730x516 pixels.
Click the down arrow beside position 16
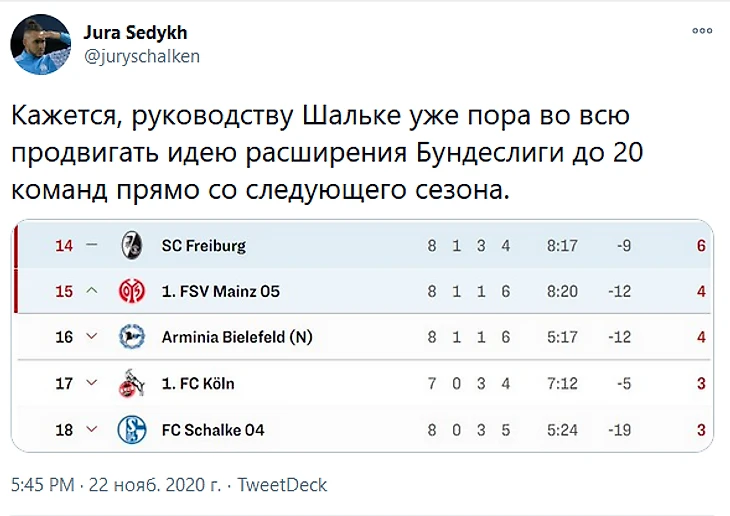93,338
